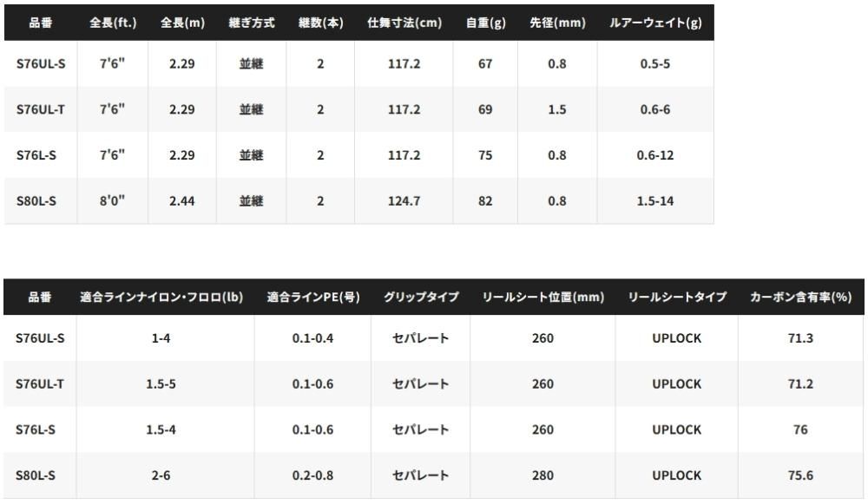Select the 全長(ft.) column header
The width and height of the screenshot is (868, 504).
coord(113,23)
